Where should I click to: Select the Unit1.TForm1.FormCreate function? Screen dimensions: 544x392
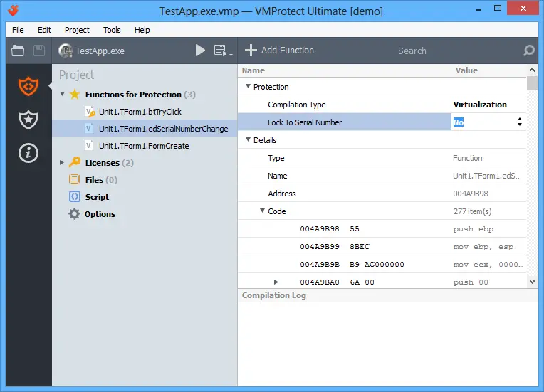(x=144, y=146)
